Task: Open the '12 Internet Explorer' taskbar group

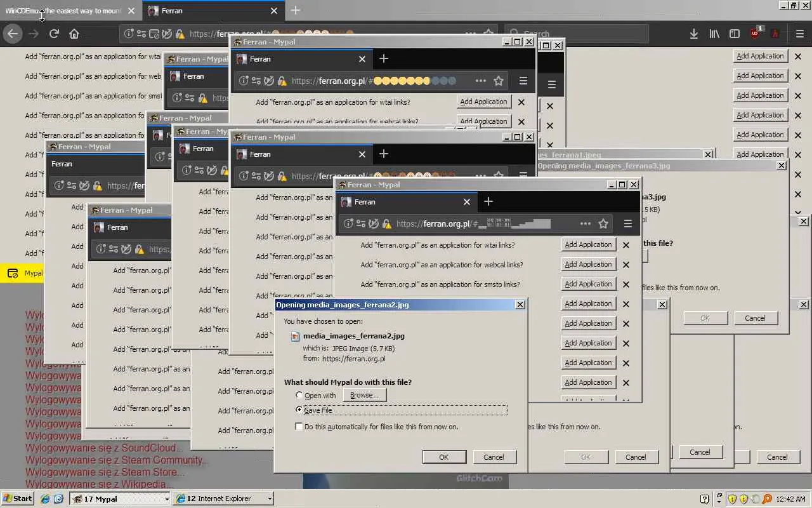Action: (x=224, y=499)
